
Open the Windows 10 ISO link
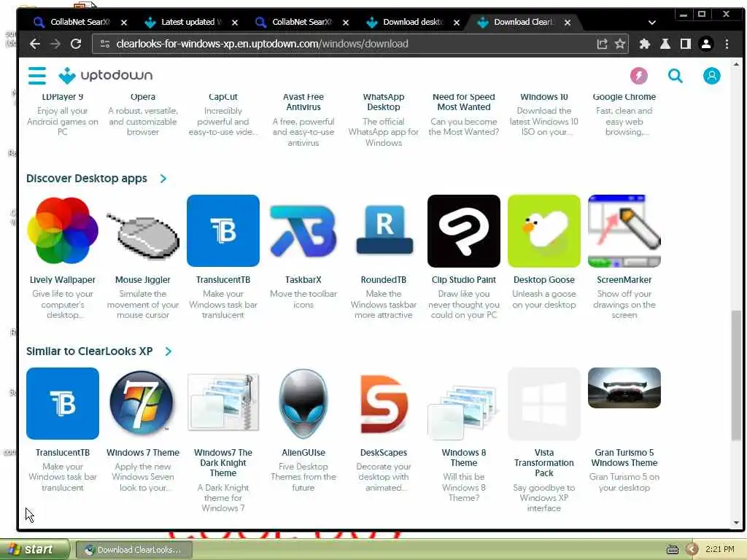544,97
